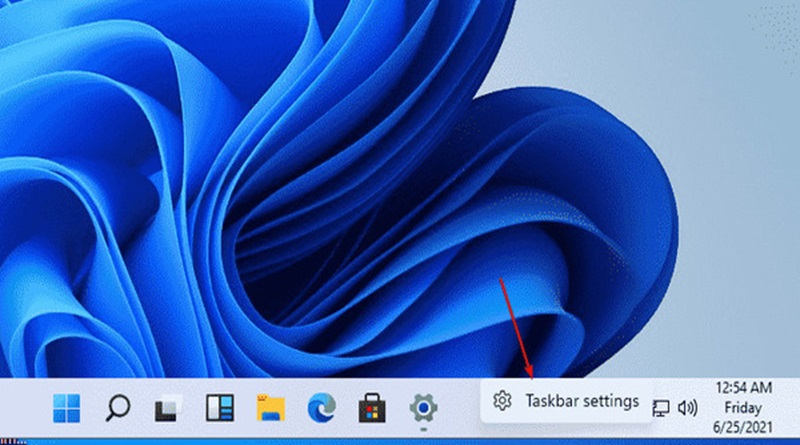Image resolution: width=800 pixels, height=445 pixels.
Task: Open network status from system tray
Action: coord(661,408)
